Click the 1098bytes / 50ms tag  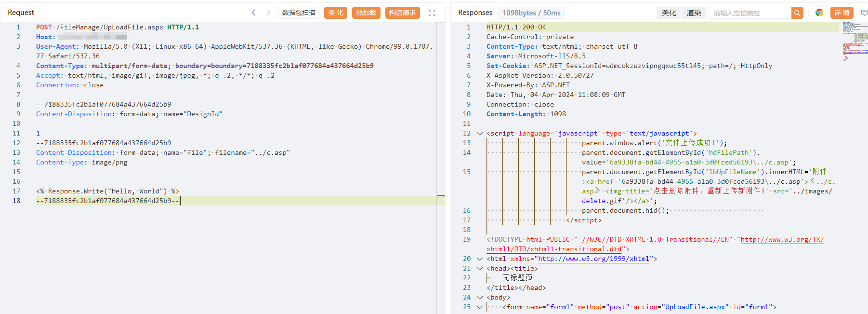pyautogui.click(x=531, y=13)
